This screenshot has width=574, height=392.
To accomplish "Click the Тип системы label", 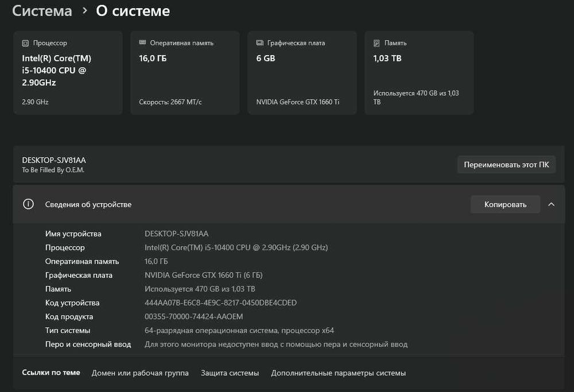I will pyautogui.click(x=67, y=331).
